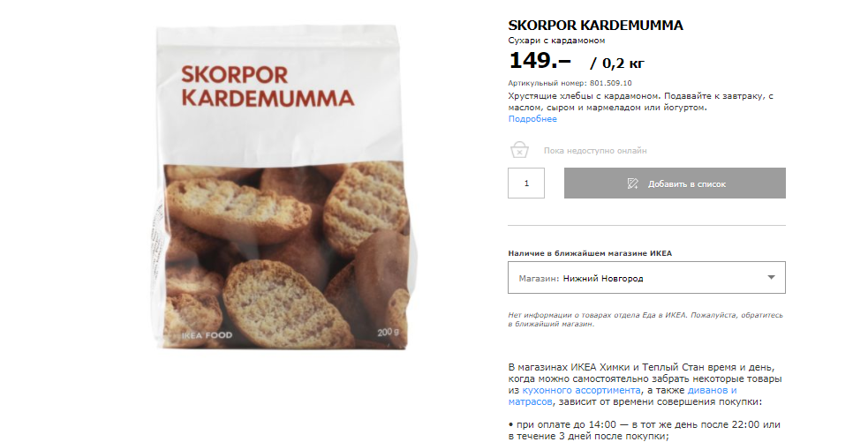Click the article number 801.509.10
868x442 pixels.
click(610, 83)
